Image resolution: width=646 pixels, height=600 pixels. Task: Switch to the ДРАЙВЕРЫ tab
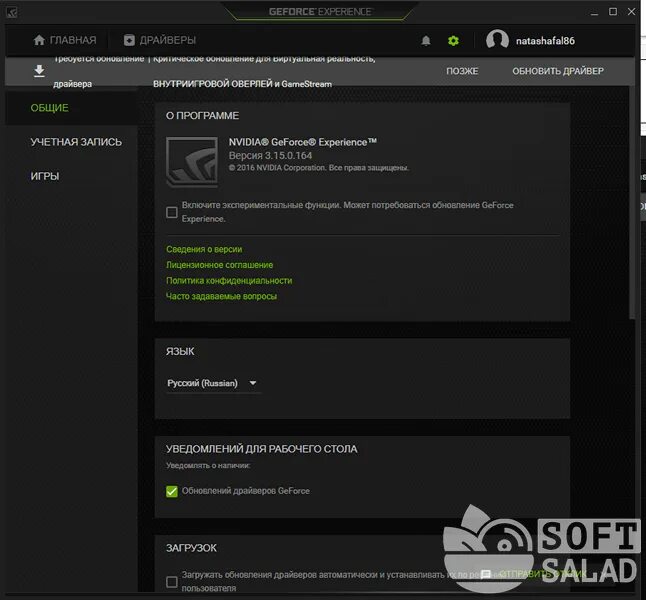(x=160, y=40)
